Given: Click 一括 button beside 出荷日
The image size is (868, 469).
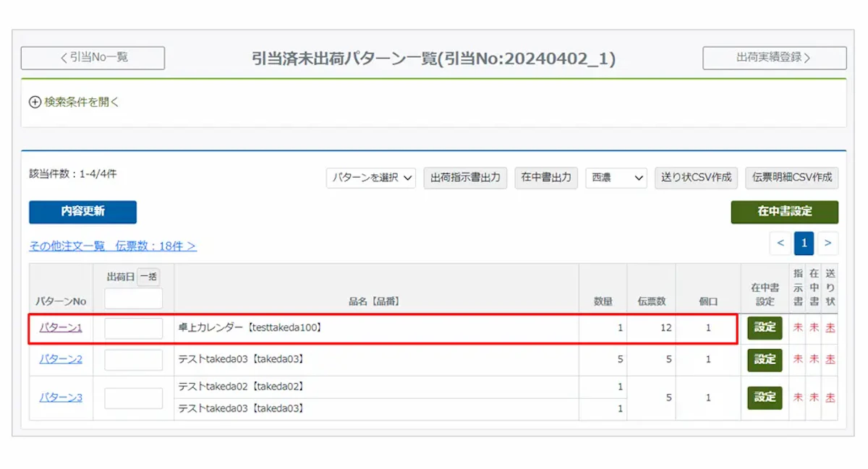Looking at the screenshot, I should pos(148,277).
